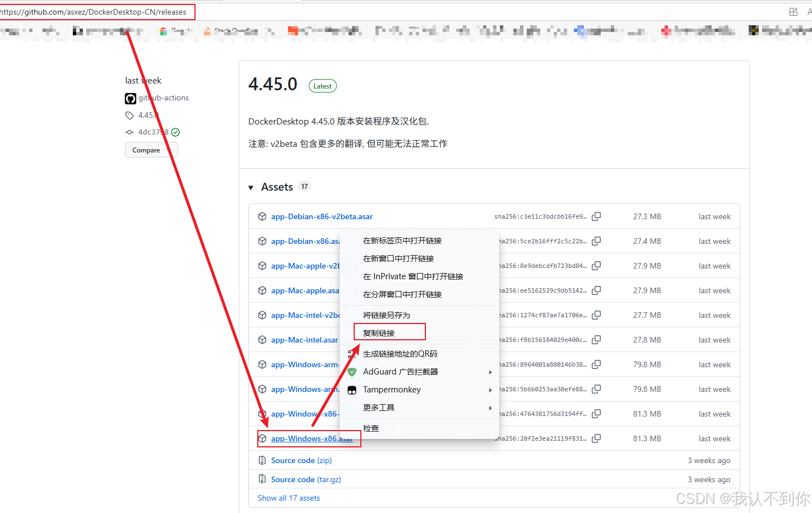Click the Latest release badge
Viewport: 812px width, 513px height.
pyautogui.click(x=323, y=86)
